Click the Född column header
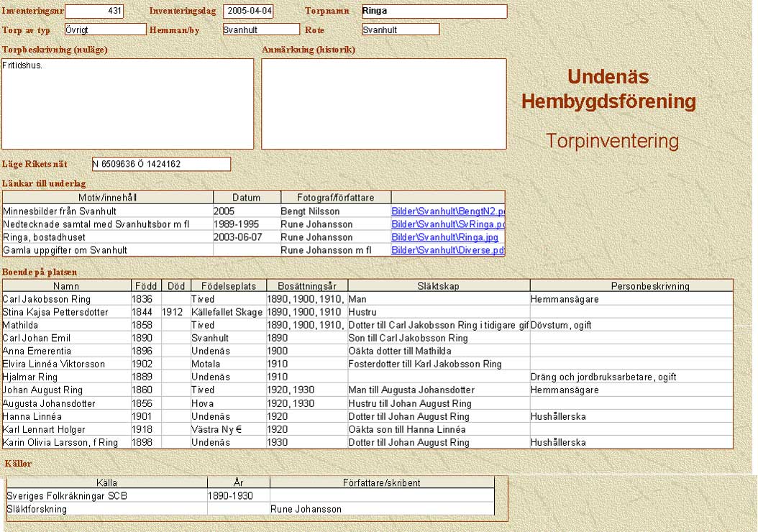758x532 pixels. (x=146, y=285)
